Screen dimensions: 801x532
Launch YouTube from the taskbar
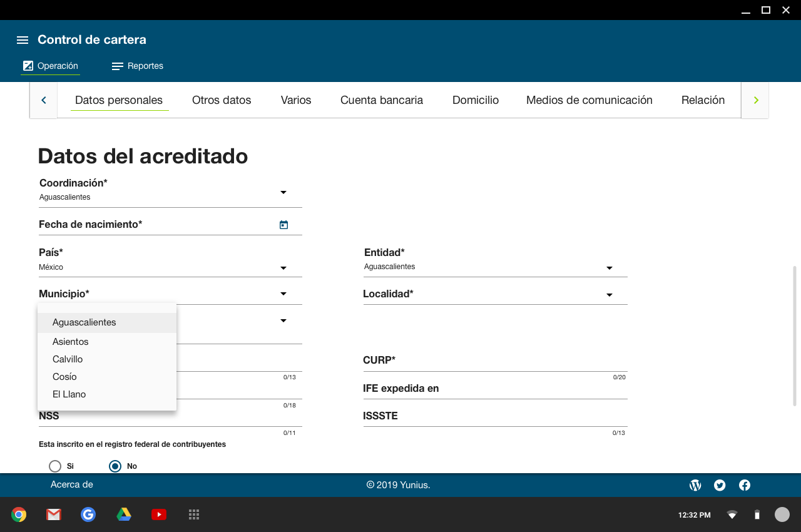click(159, 514)
